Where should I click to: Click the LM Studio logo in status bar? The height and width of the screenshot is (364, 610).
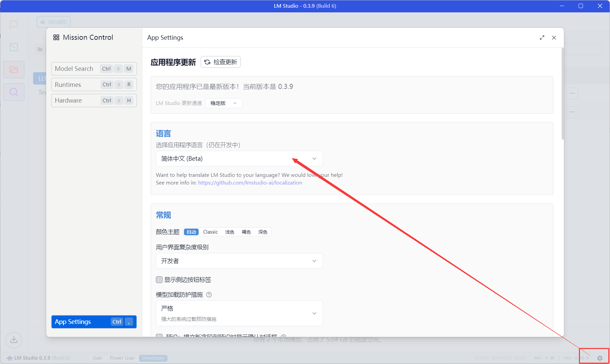coord(10,358)
